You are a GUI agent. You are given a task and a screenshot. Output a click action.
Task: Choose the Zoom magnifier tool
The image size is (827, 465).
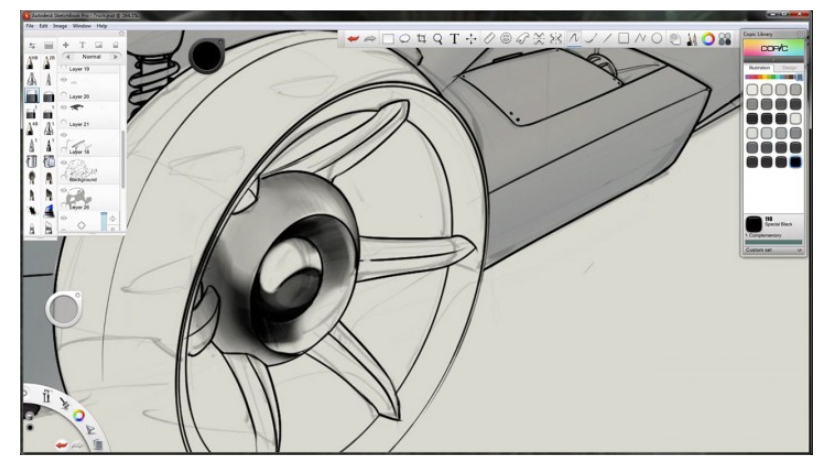coord(438,38)
